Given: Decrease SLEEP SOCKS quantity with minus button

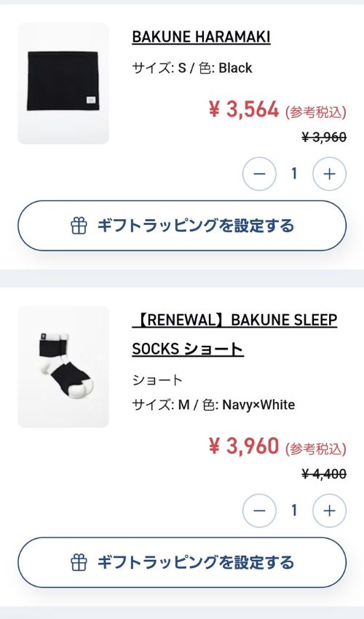Looking at the screenshot, I should click(259, 510).
